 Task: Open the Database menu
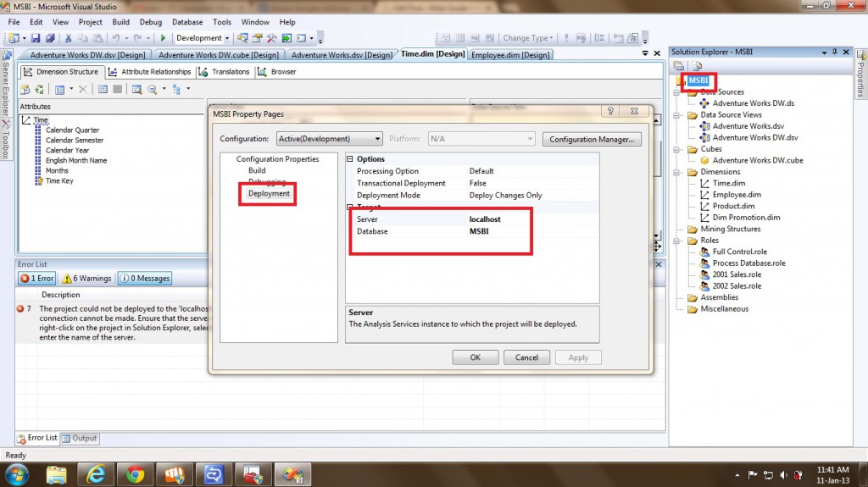point(187,22)
